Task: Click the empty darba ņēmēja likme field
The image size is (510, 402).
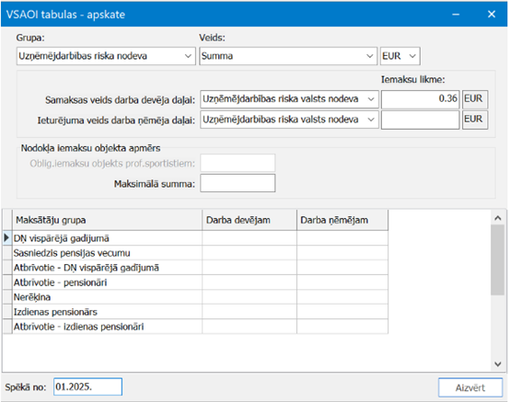Action: (x=420, y=120)
